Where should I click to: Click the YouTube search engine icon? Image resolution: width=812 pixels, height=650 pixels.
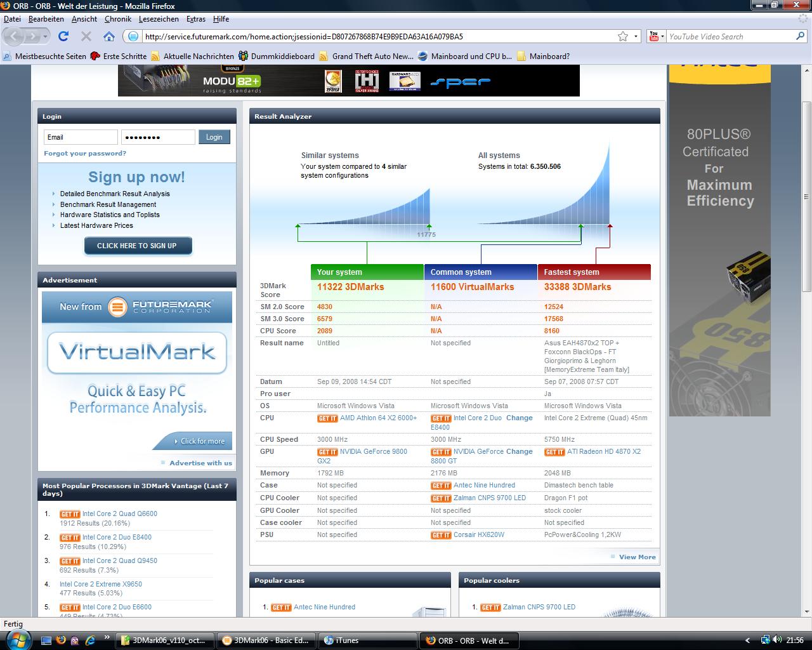(653, 36)
